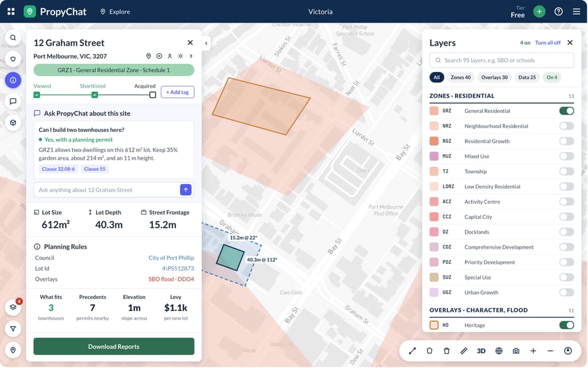Viewport: 588px width, 368px height.
Task: Disable the General Residential layer
Action: pos(566,111)
